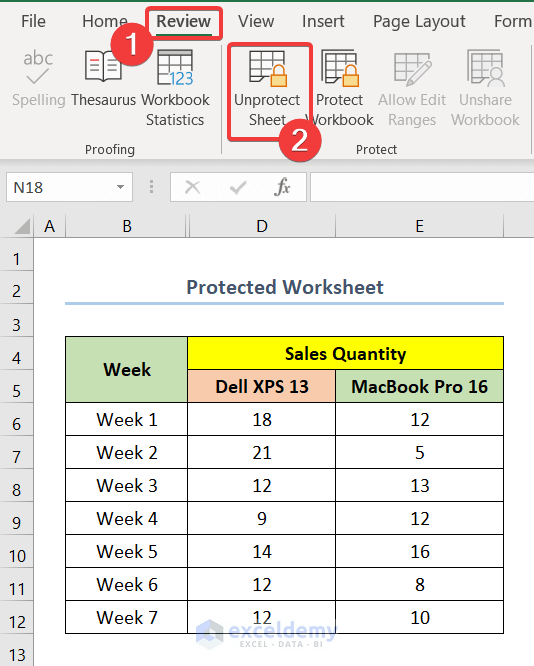Click Unprotect Sheet button

coord(267,89)
